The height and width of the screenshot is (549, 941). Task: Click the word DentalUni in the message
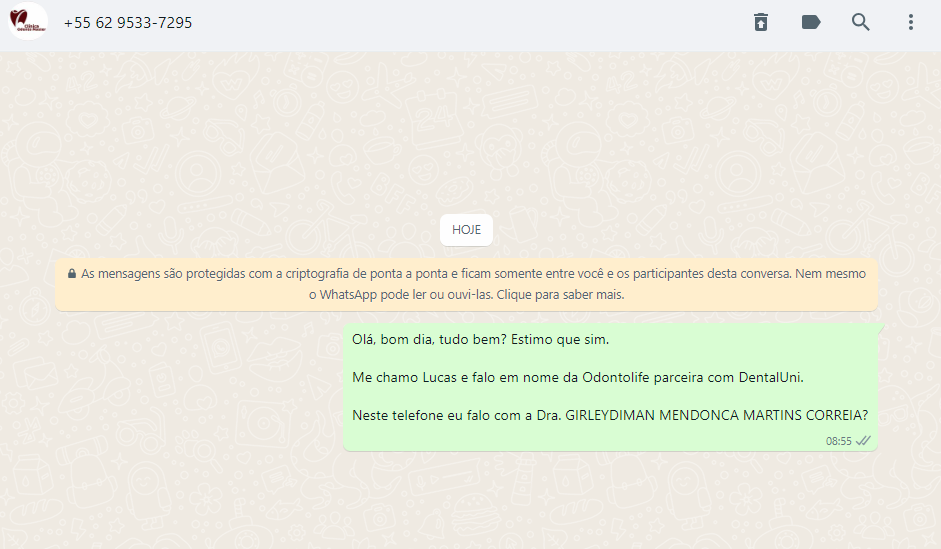tap(771, 377)
